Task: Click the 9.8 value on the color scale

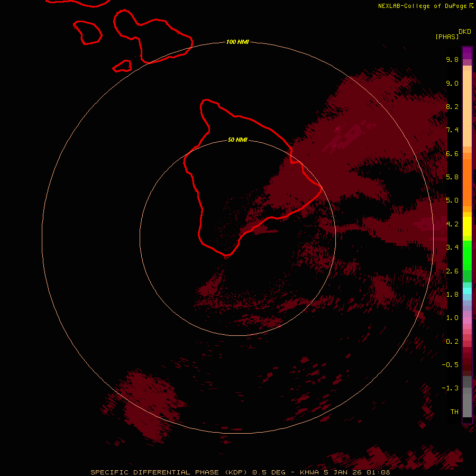Action: coord(452,59)
